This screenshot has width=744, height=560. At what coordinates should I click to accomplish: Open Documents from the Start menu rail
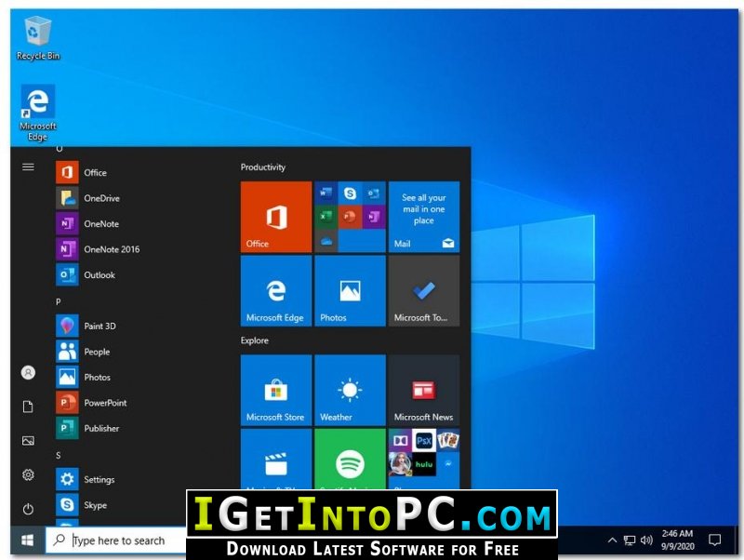[x=28, y=407]
